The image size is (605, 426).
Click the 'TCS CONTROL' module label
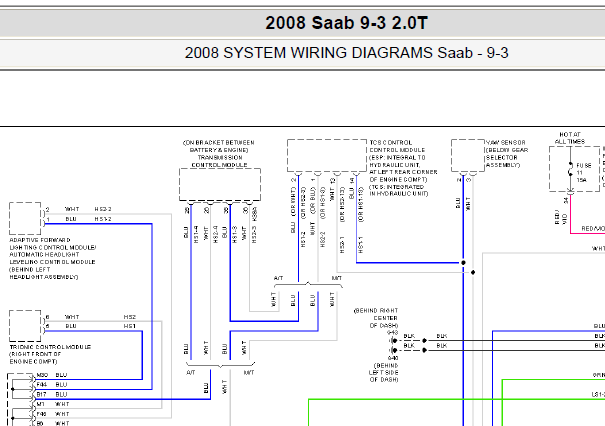point(390,142)
